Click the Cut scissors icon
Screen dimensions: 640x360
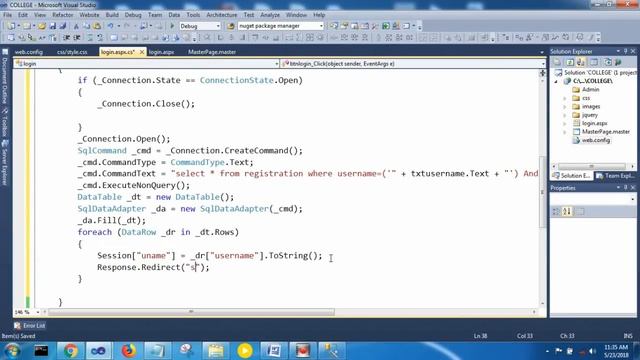pos(76,26)
